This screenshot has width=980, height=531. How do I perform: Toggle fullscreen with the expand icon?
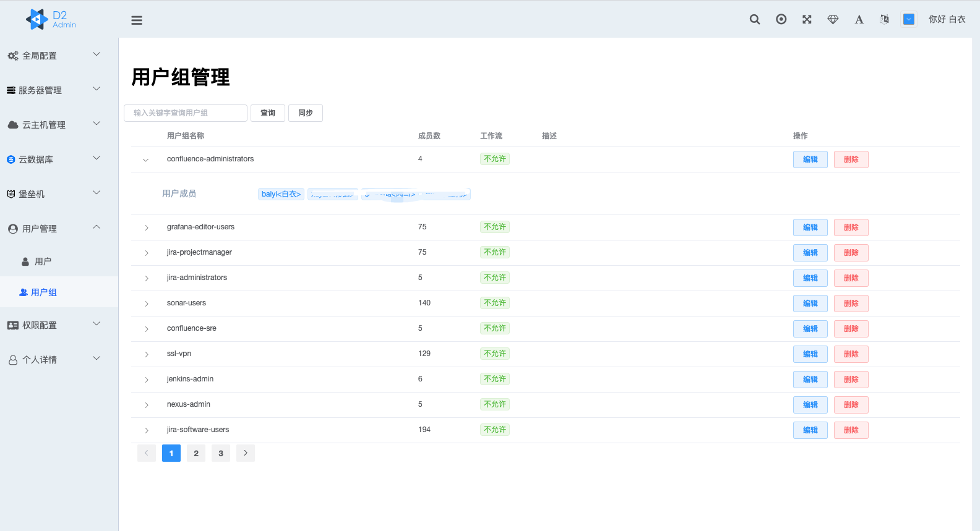click(807, 19)
